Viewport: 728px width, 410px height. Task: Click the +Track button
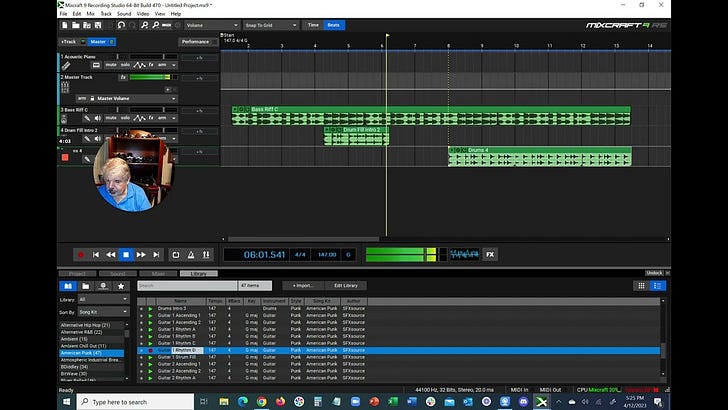(69, 42)
